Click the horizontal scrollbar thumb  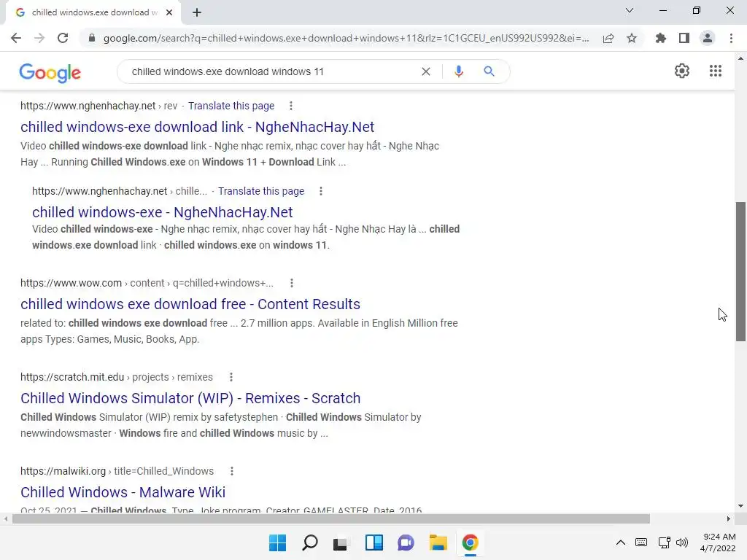[x=330, y=518]
